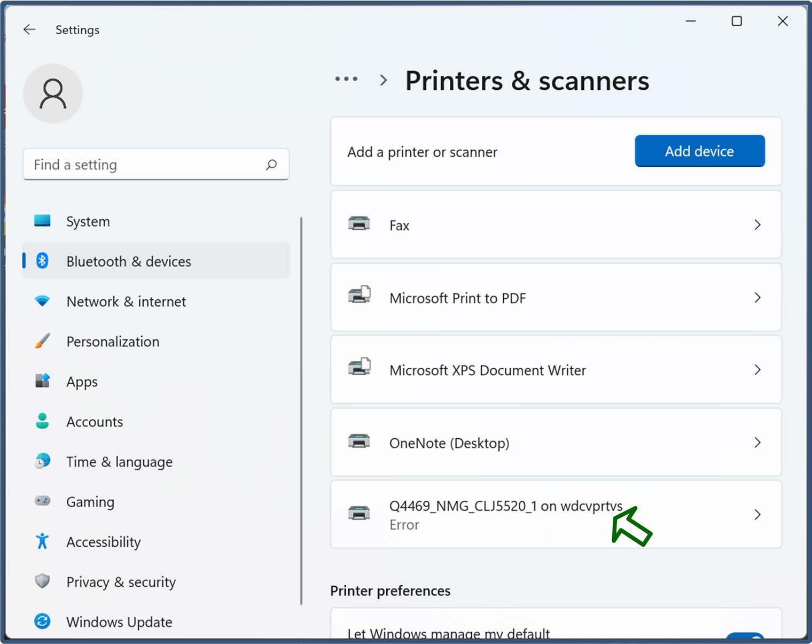This screenshot has width=812, height=644.
Task: Open Q4469_NMG_CLJ5520_1 on wdcvprtvs entry
Action: 556,515
